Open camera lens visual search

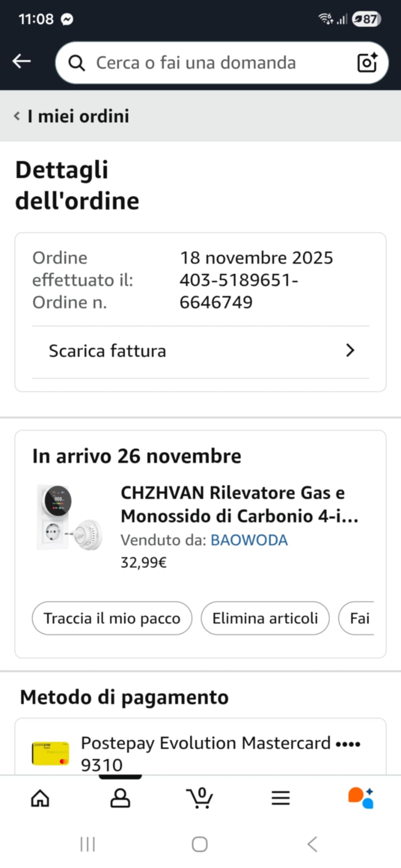(x=367, y=63)
